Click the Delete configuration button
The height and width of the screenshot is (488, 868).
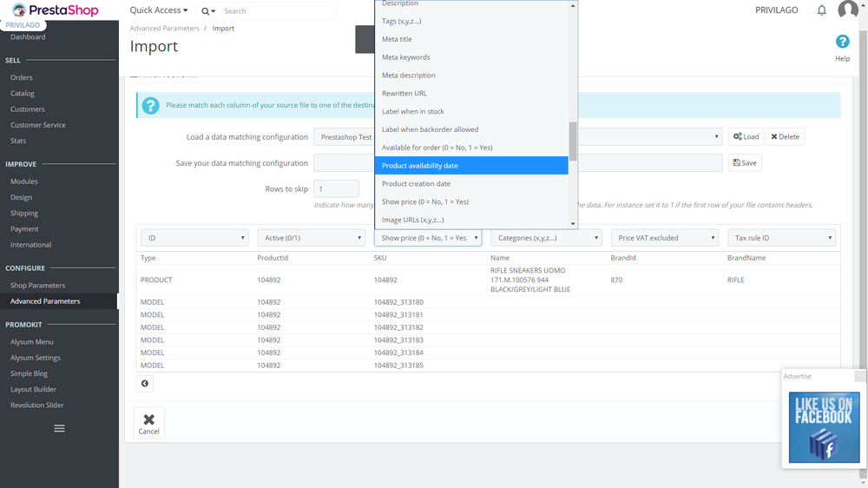coord(785,137)
